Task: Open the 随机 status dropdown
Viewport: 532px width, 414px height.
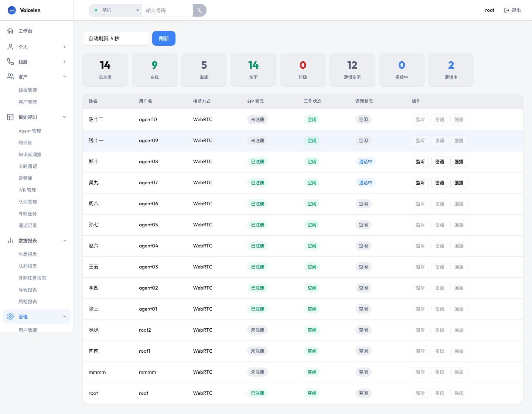Action: (x=115, y=10)
